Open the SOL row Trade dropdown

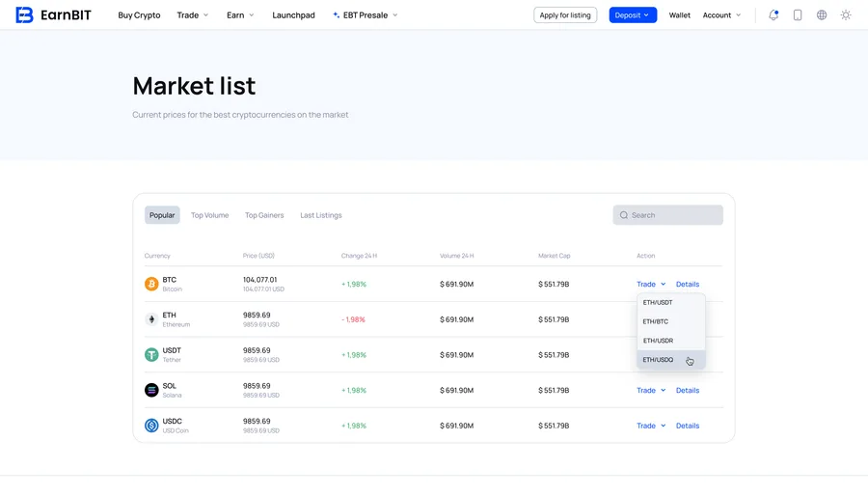click(x=651, y=390)
